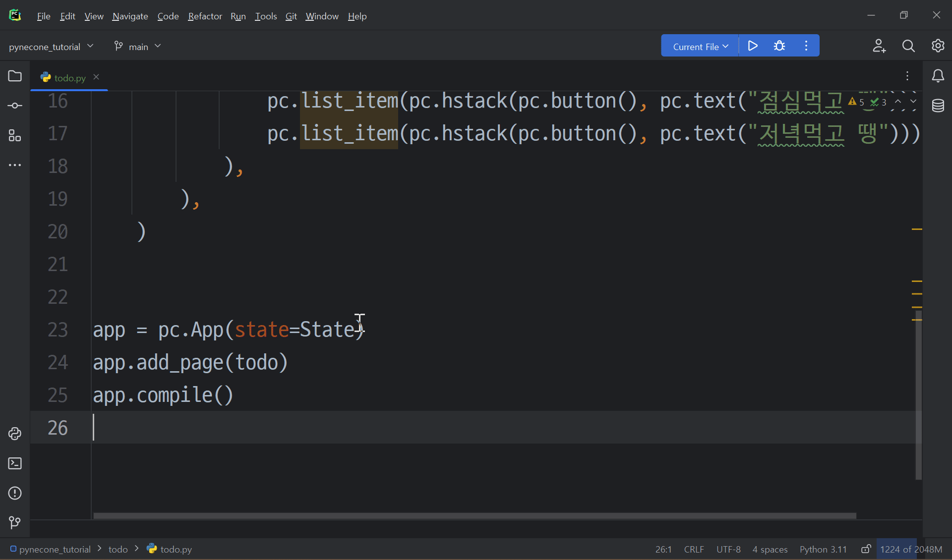Expand the Current File run configuration
Image resolution: width=952 pixels, height=560 pixels.
700,47
